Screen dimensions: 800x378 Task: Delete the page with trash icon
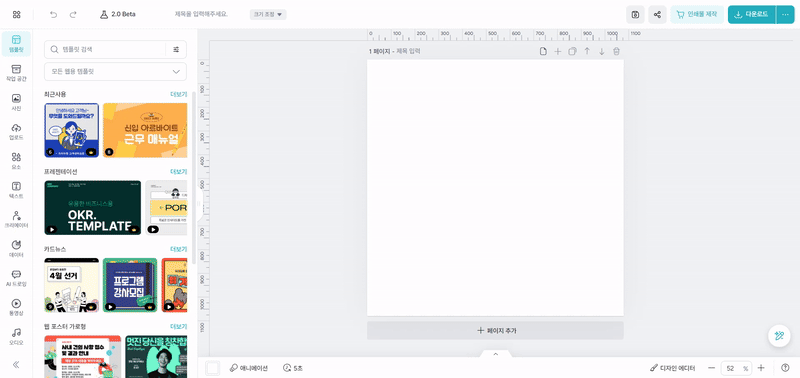[x=616, y=52]
